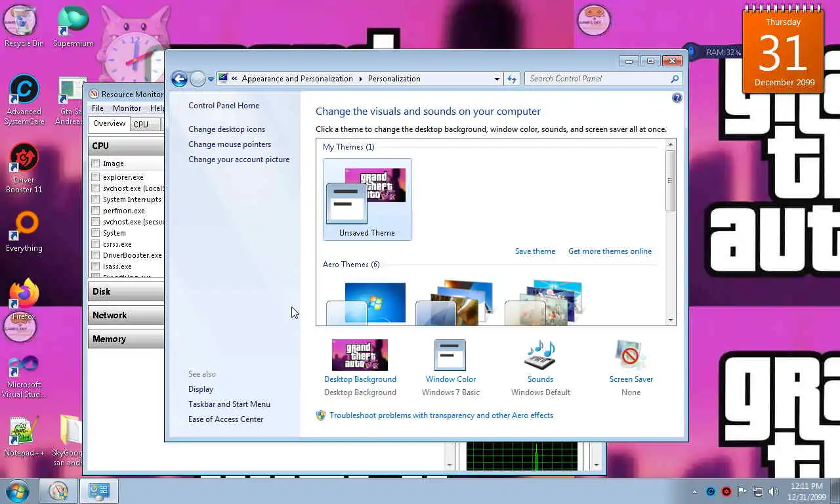Click the red Driver Booster tray icon
The height and width of the screenshot is (504, 840).
[726, 491]
